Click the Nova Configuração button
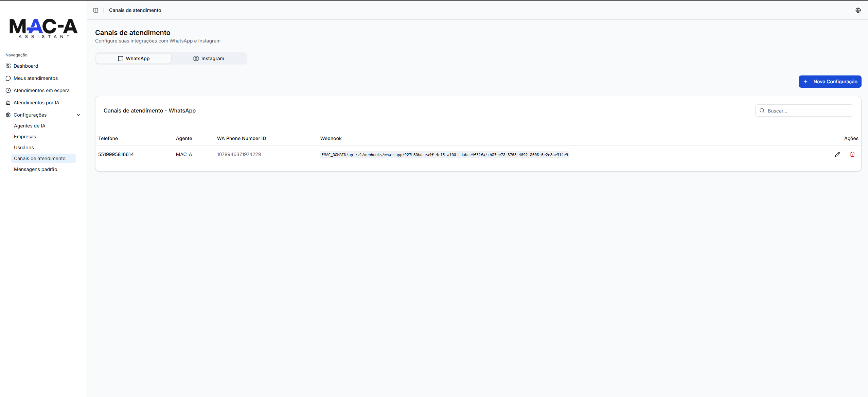Image resolution: width=868 pixels, height=397 pixels. [830, 82]
